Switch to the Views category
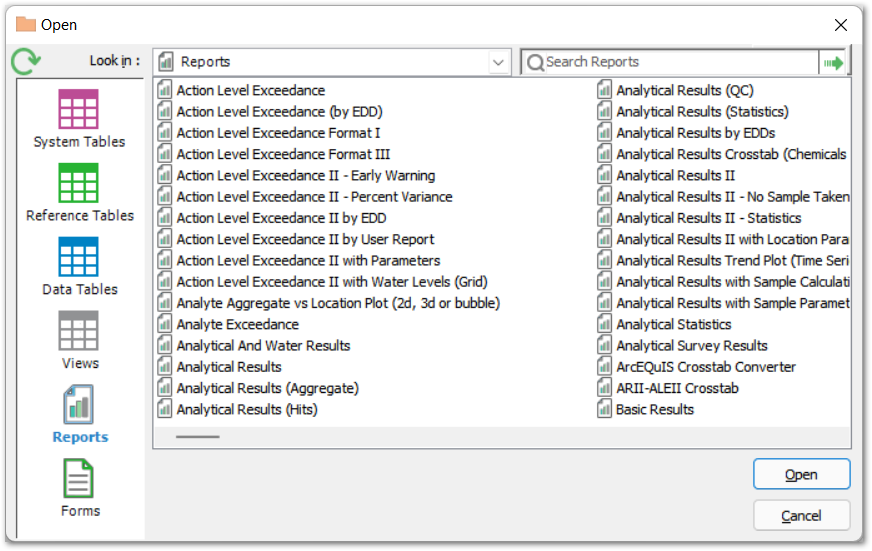The width and height of the screenshot is (872, 551). point(79,331)
